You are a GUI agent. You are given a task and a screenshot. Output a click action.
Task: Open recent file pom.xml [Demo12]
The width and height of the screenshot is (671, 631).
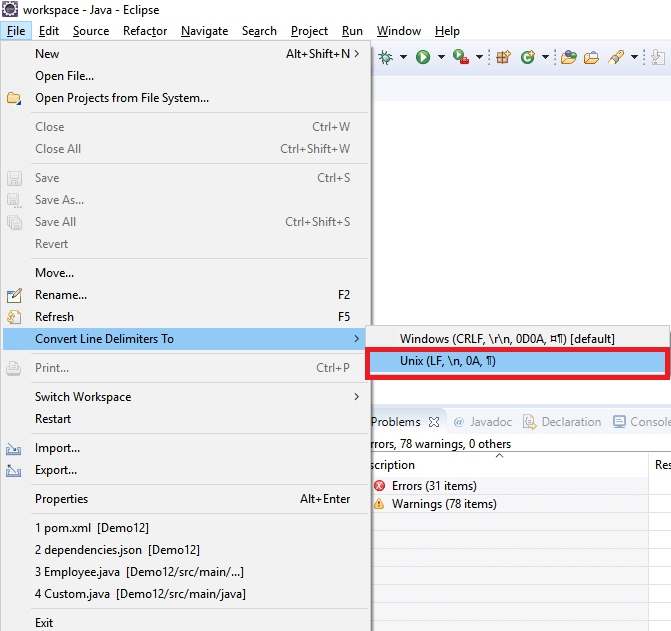pos(92,528)
